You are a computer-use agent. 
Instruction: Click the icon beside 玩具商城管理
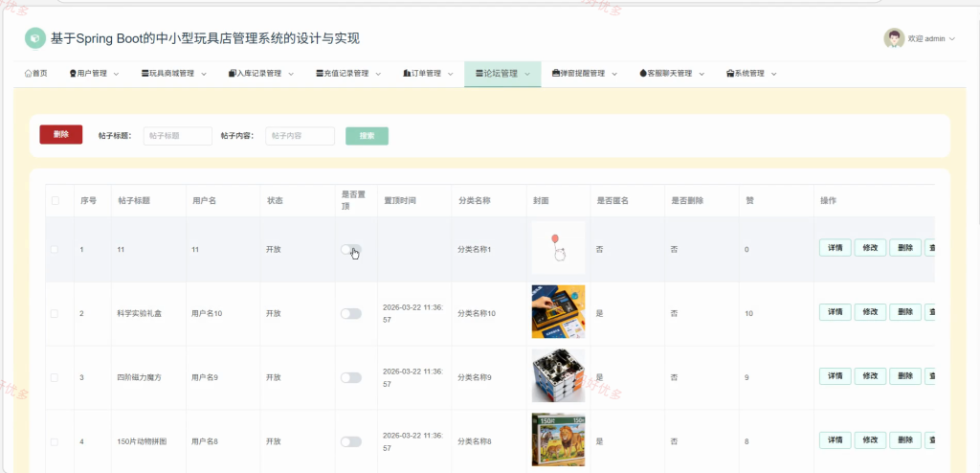coord(145,73)
